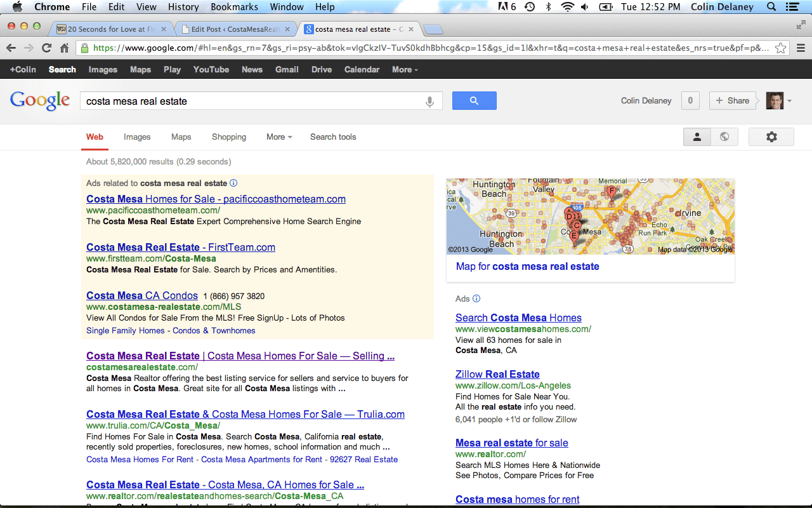Open Gmail in the black Google bar
Screen dimensions: 812x508
[287, 69]
